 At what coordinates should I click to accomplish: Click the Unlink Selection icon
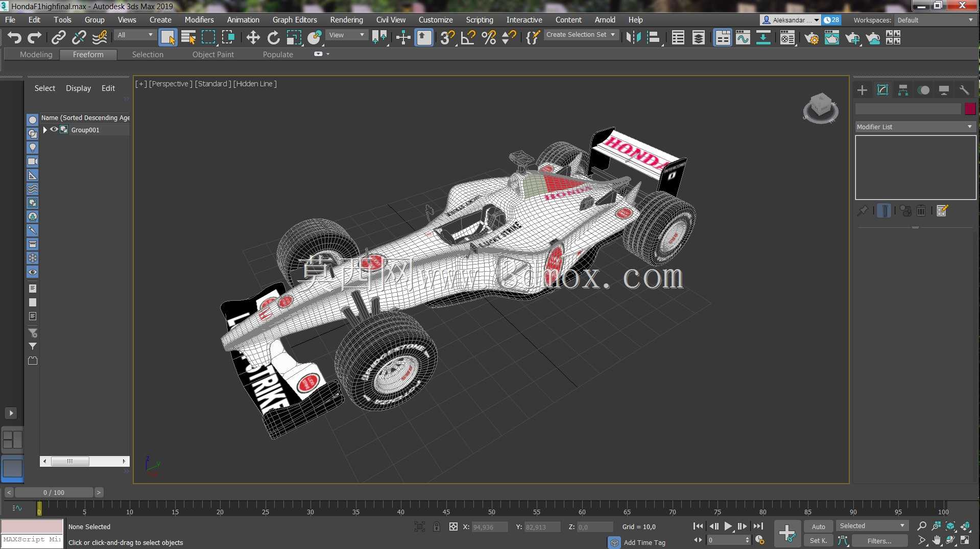pyautogui.click(x=79, y=38)
